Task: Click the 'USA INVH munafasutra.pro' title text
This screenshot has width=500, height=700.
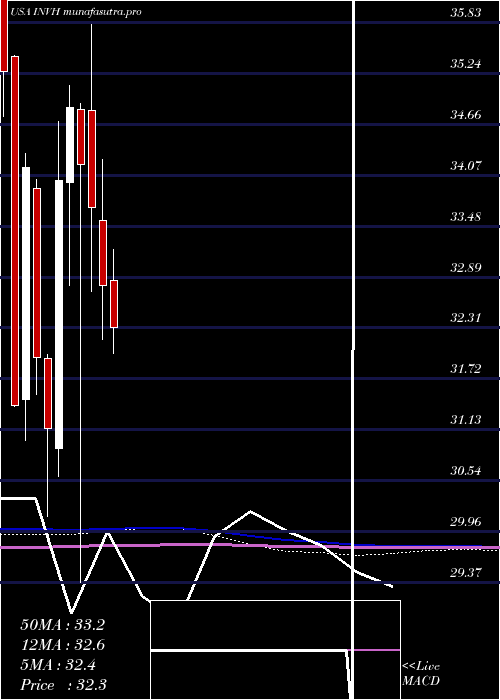Action: (x=75, y=12)
